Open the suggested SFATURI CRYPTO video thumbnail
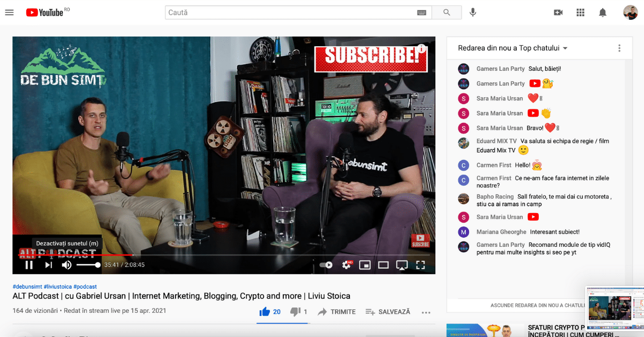Image resolution: width=644 pixels, height=337 pixels. pyautogui.click(x=486, y=330)
